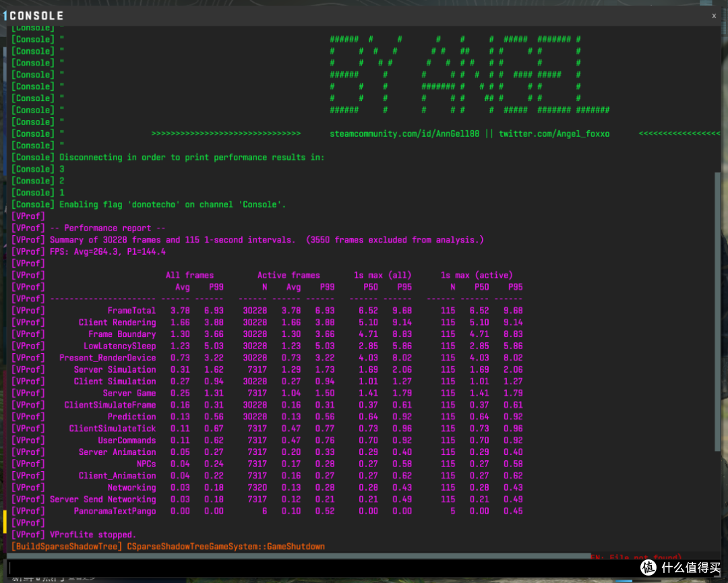The image size is (728, 583).
Task: Click 'Disconnecting in order to print performance results' line
Action: (x=168, y=157)
